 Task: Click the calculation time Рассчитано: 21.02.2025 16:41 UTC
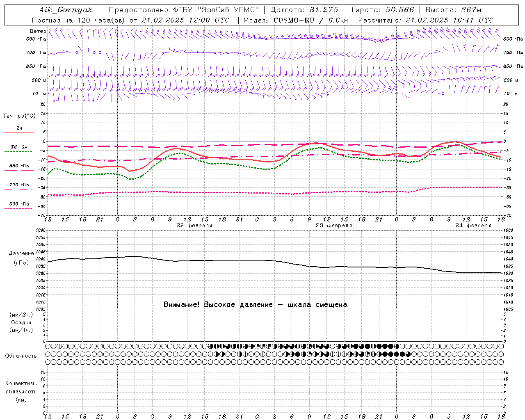426,20
